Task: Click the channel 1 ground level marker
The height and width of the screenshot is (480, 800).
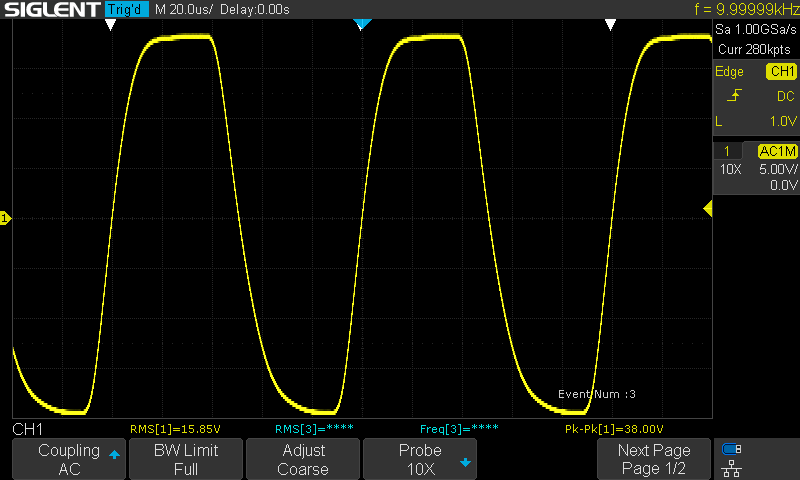Action: pyautogui.click(x=5, y=218)
